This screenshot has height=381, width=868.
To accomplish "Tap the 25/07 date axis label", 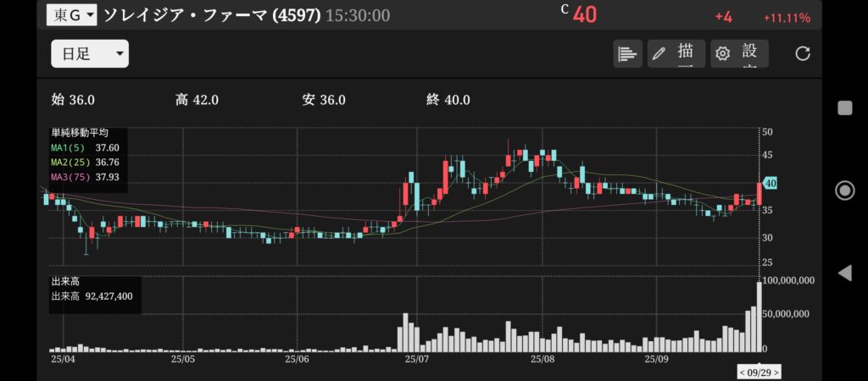I will [x=415, y=359].
